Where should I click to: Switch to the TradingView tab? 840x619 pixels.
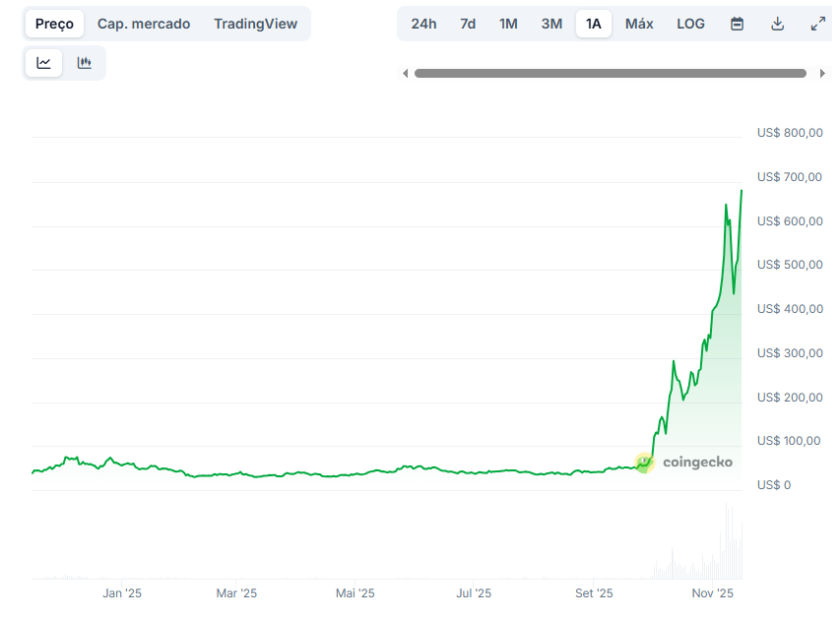click(x=255, y=24)
